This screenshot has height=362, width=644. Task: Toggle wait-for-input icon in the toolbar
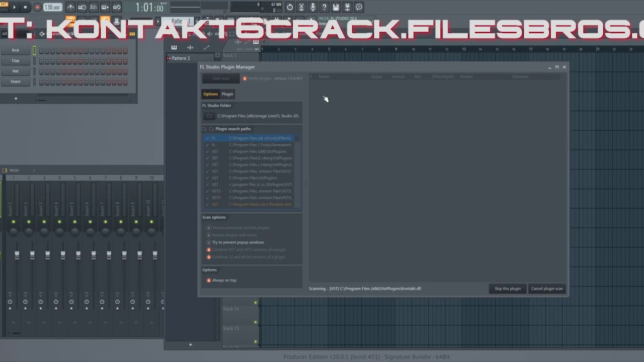coord(82,7)
